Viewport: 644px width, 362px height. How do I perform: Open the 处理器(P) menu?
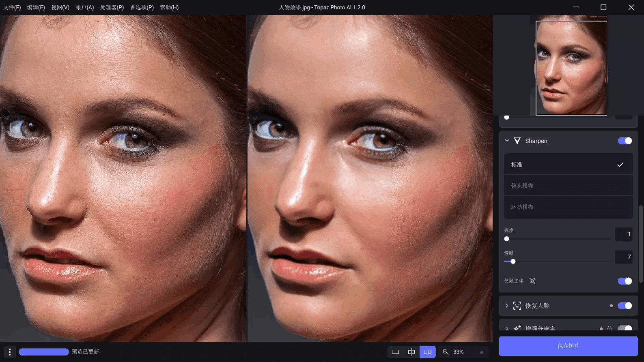point(112,7)
